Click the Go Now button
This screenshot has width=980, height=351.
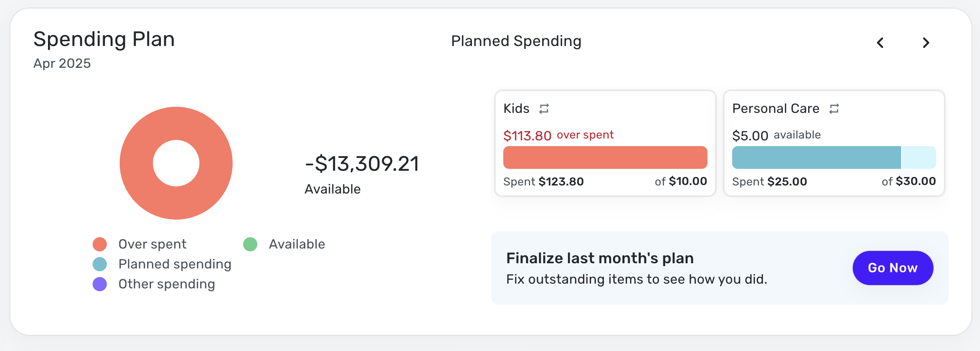pos(893,268)
